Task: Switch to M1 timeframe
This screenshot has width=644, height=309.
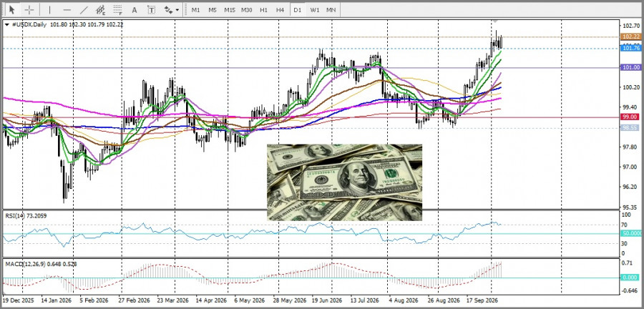Action: pyautogui.click(x=196, y=10)
